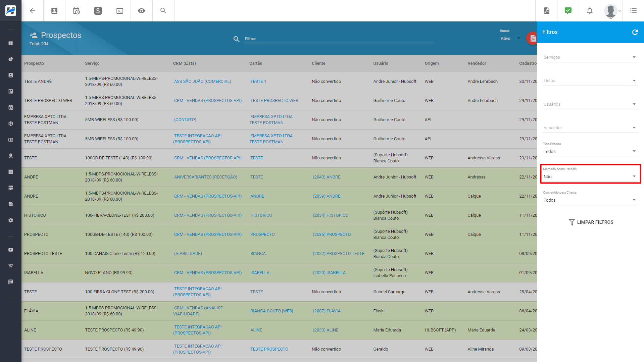Open the Marcado como Perdido dropdown

(x=590, y=176)
